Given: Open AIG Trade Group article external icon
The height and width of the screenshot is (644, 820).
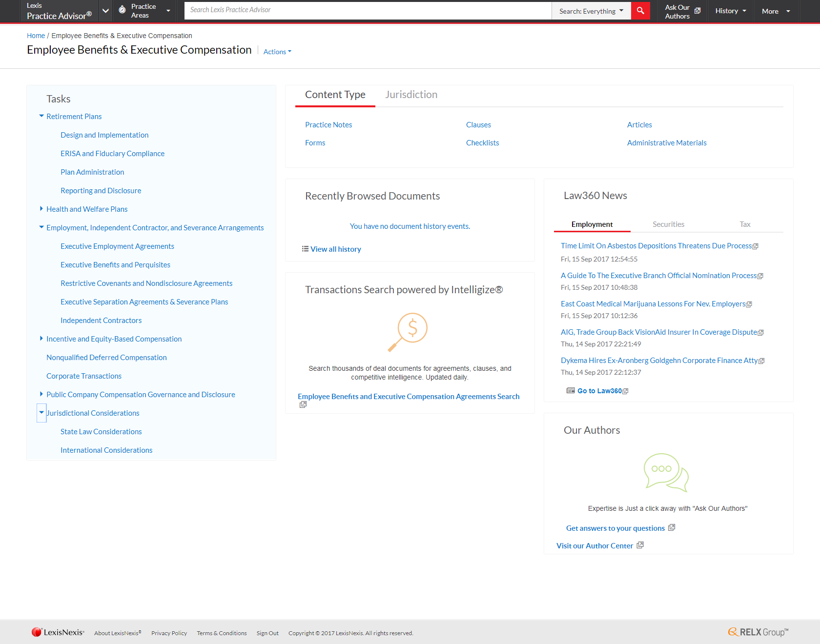Looking at the screenshot, I should (761, 333).
